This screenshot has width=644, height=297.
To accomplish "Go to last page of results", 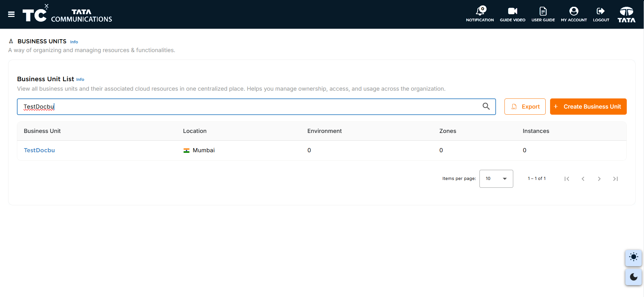I will click(615, 179).
